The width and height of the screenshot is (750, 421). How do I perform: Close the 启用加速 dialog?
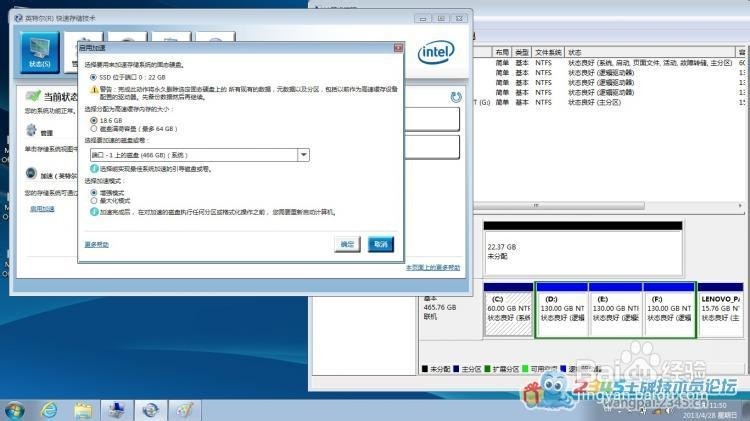point(398,48)
